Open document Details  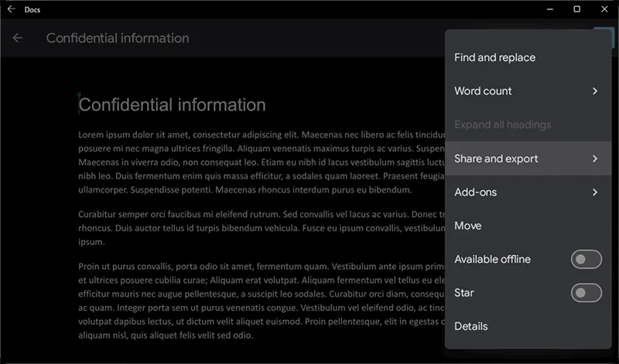528,326
